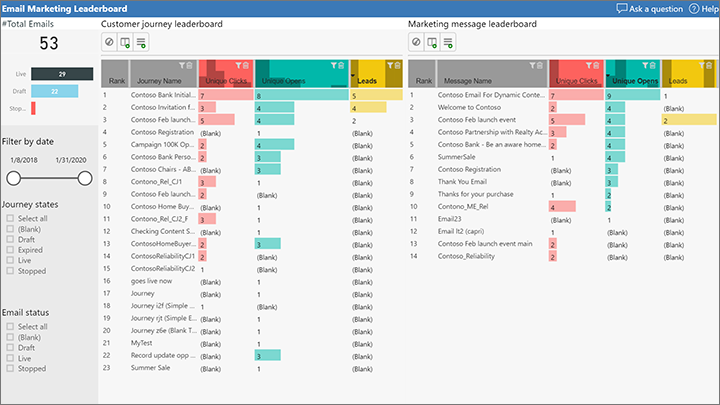Check the Expired journey state

tap(10, 250)
